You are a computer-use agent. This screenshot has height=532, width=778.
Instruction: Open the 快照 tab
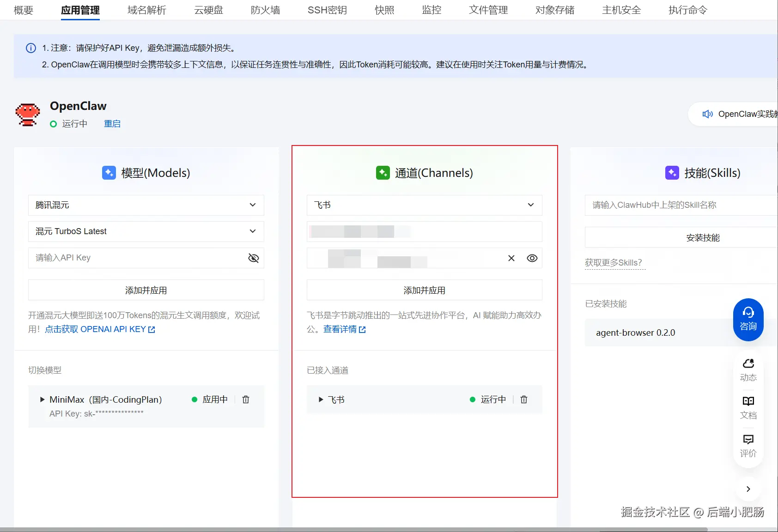point(384,10)
